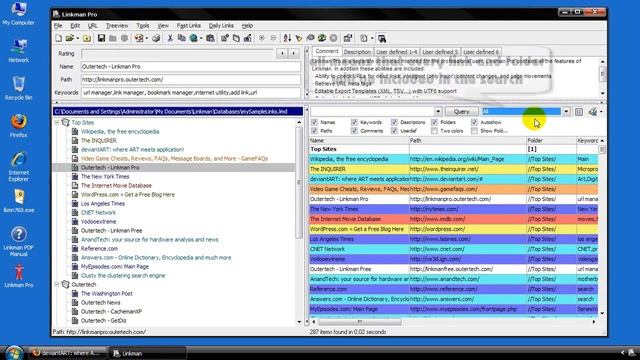Click the Query button

point(462,111)
